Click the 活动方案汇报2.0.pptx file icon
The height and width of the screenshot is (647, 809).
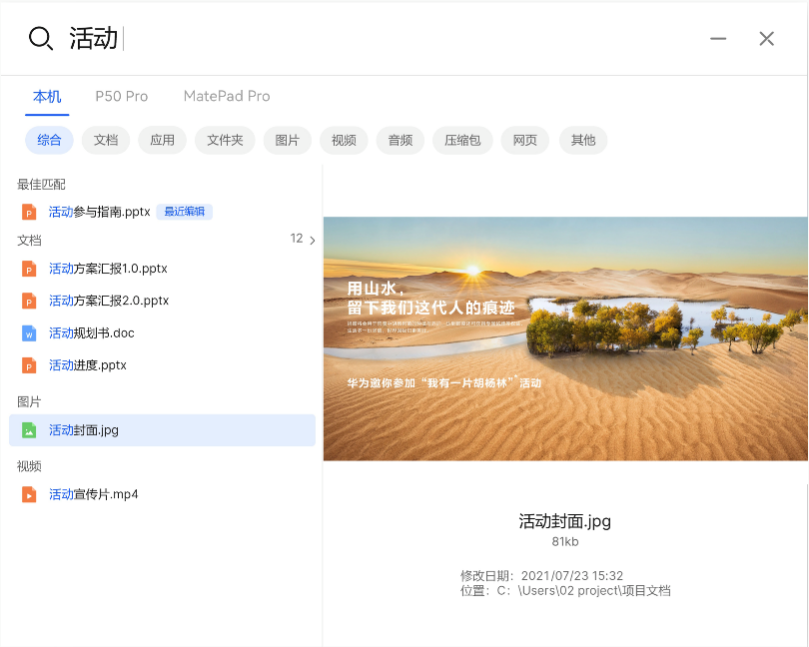(x=29, y=301)
